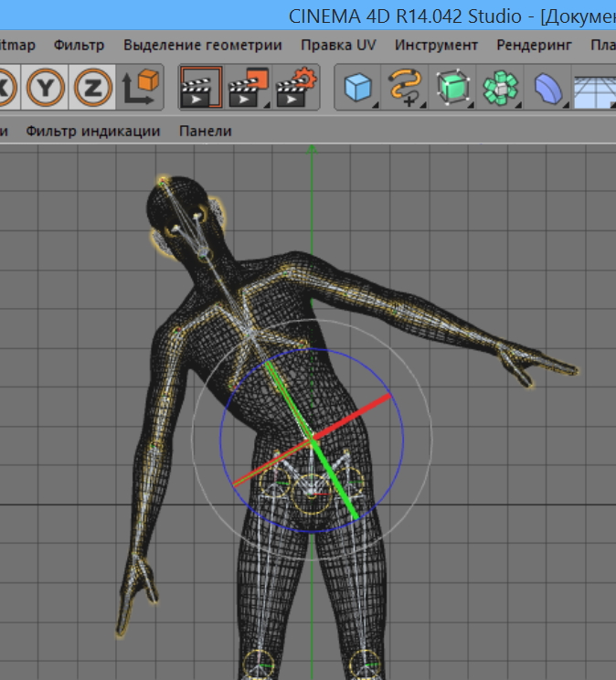Image resolution: width=616 pixels, height=680 pixels.
Task: Open the Правка UV menu
Action: tap(338, 44)
